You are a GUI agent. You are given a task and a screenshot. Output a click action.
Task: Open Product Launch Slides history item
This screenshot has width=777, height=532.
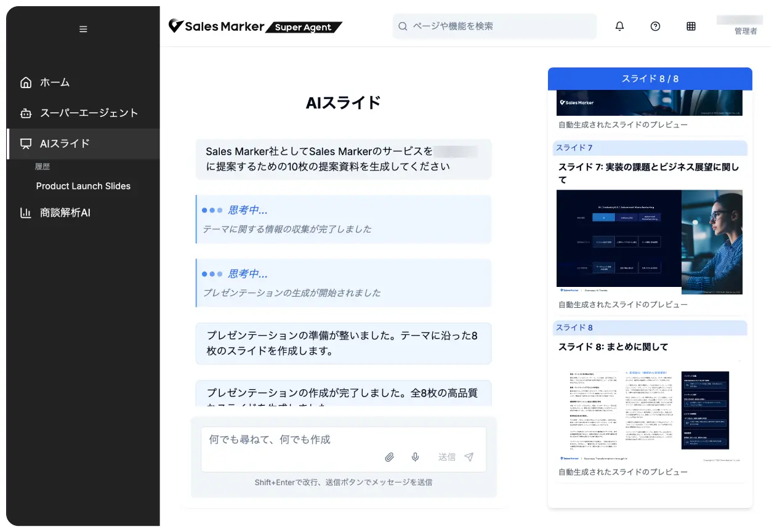click(83, 186)
